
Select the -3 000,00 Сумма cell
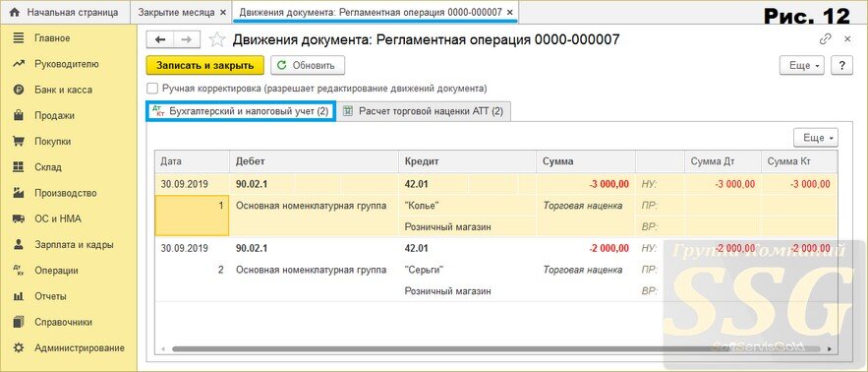point(586,184)
